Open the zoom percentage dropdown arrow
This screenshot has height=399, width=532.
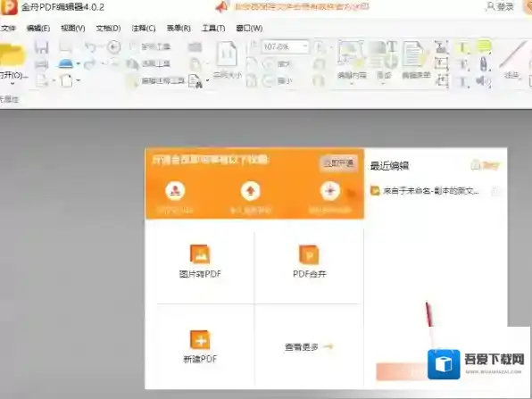coord(305,46)
